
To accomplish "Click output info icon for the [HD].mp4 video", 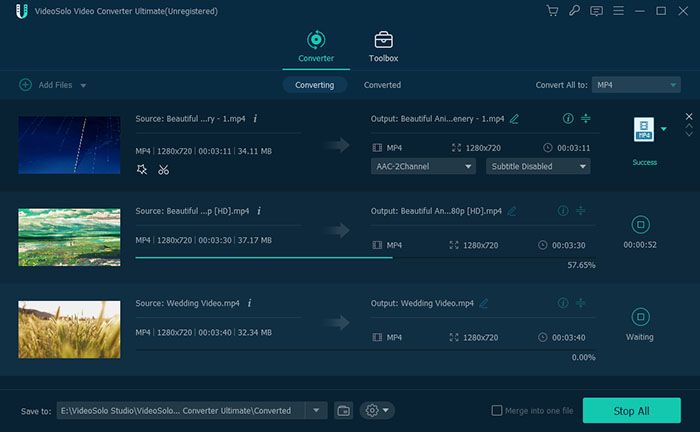I will click(563, 210).
